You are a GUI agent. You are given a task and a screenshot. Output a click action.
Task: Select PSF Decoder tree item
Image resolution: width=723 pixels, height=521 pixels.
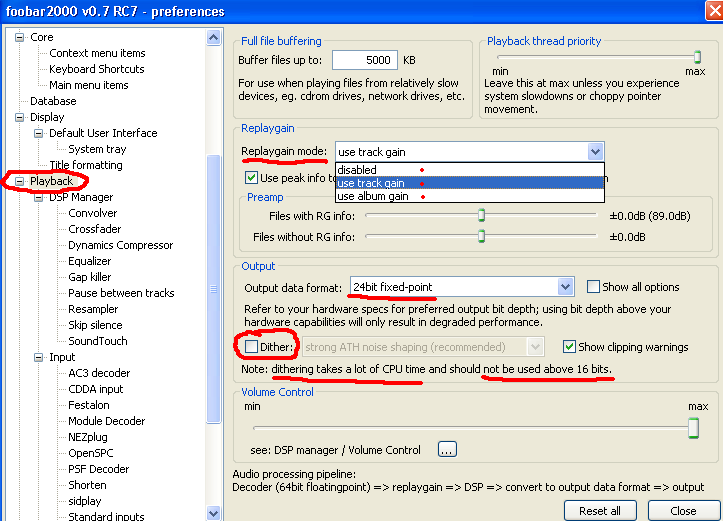pyautogui.click(x=99, y=469)
